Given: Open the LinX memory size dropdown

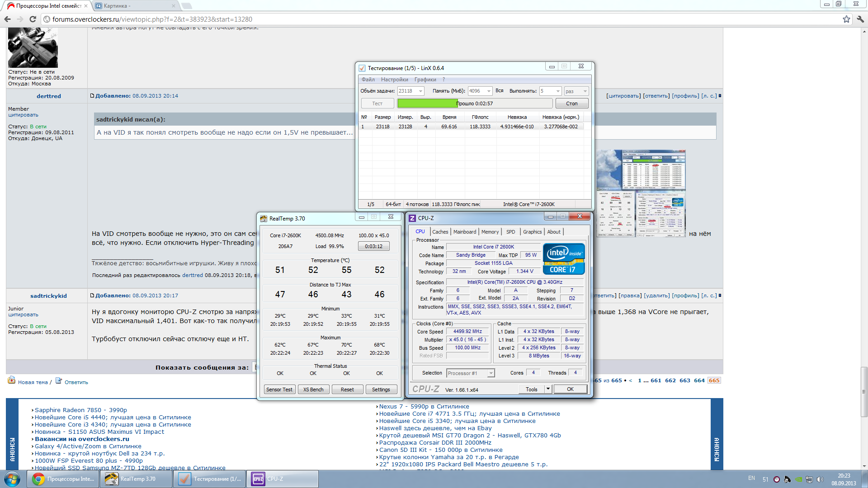Looking at the screenshot, I should click(x=489, y=91).
